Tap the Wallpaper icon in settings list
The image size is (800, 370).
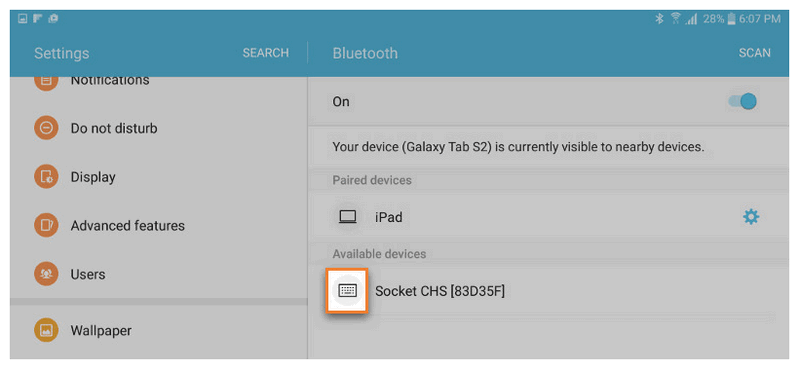tap(46, 330)
